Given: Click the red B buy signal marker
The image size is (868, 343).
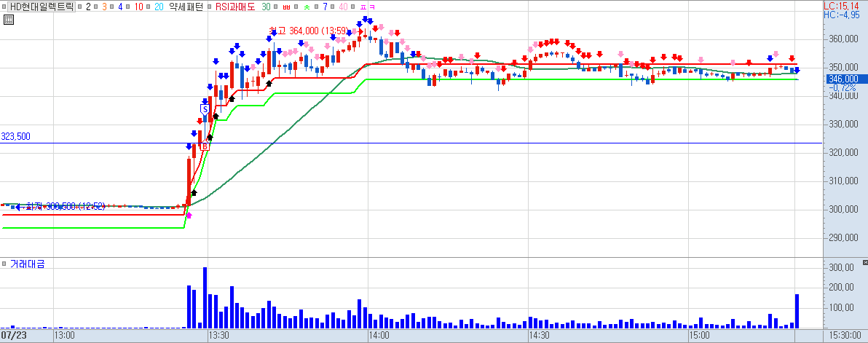Looking at the screenshot, I should pyautogui.click(x=205, y=146).
